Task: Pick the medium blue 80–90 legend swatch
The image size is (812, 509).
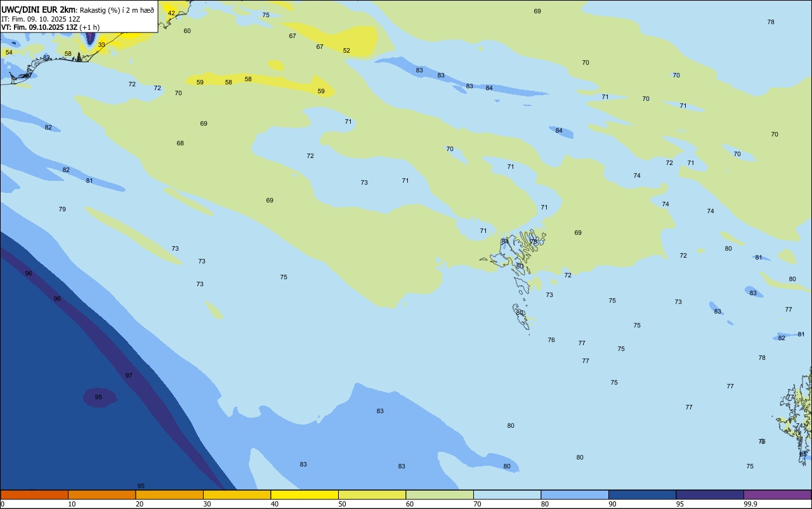Action: point(575,494)
